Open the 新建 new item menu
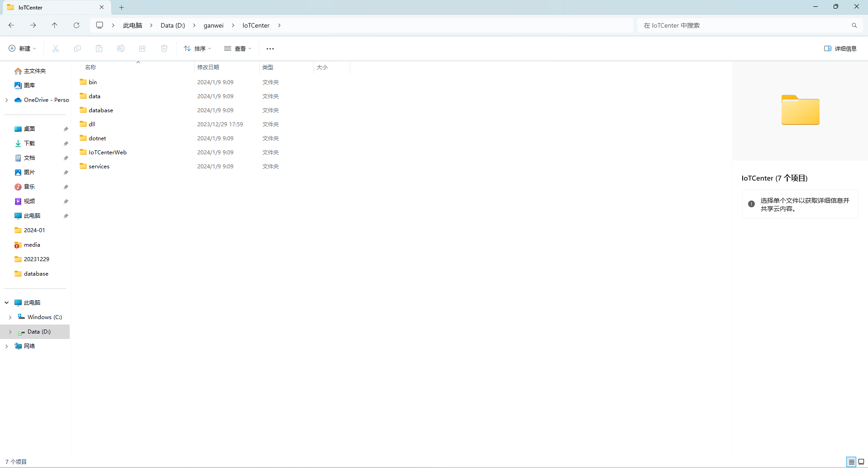This screenshot has height=468, width=868. [x=22, y=48]
